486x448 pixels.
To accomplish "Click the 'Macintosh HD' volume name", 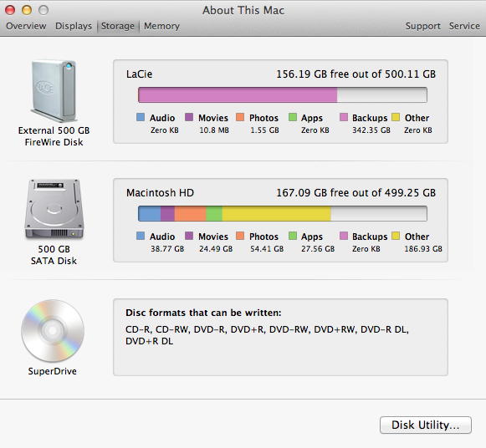I will point(160,193).
